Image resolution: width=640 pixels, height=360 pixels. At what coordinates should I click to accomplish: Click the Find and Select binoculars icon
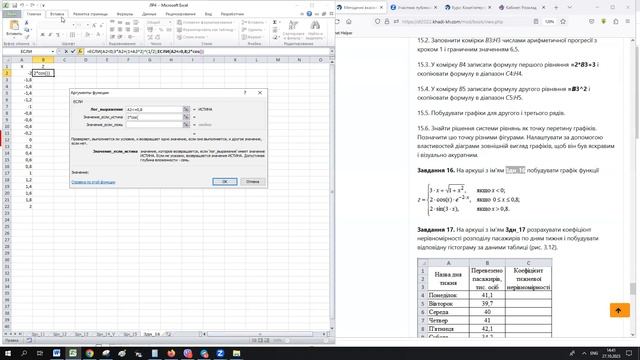pyautogui.click(x=315, y=26)
